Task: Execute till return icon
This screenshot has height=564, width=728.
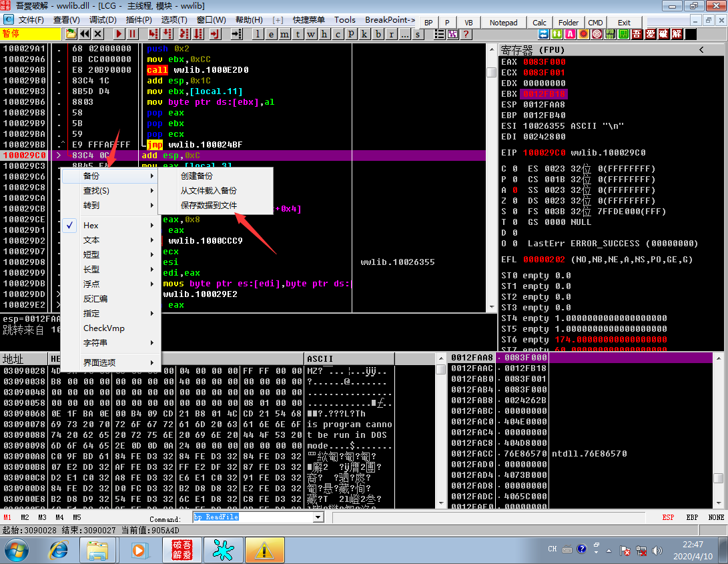Action: (215, 34)
